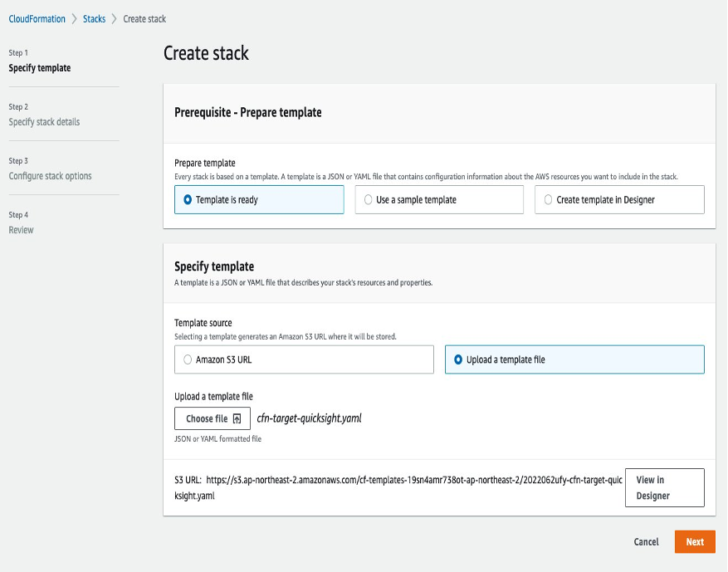The height and width of the screenshot is (572, 728).
Task: Navigate to Step 3 Configure stack options
Action: 50,176
